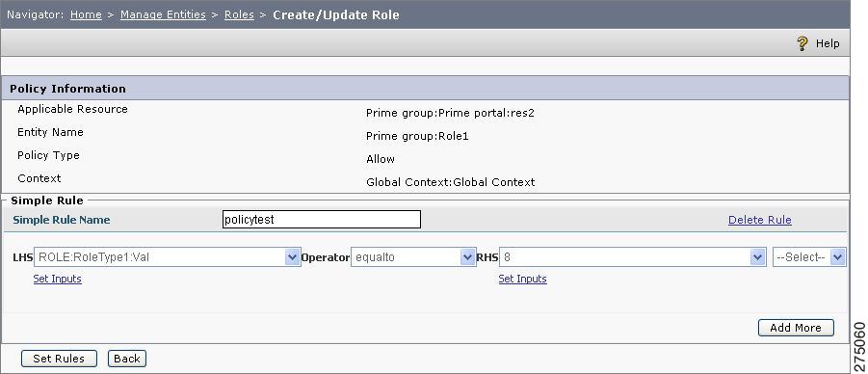
Task: Open the --Select-- dropdown
Action: [x=809, y=257]
